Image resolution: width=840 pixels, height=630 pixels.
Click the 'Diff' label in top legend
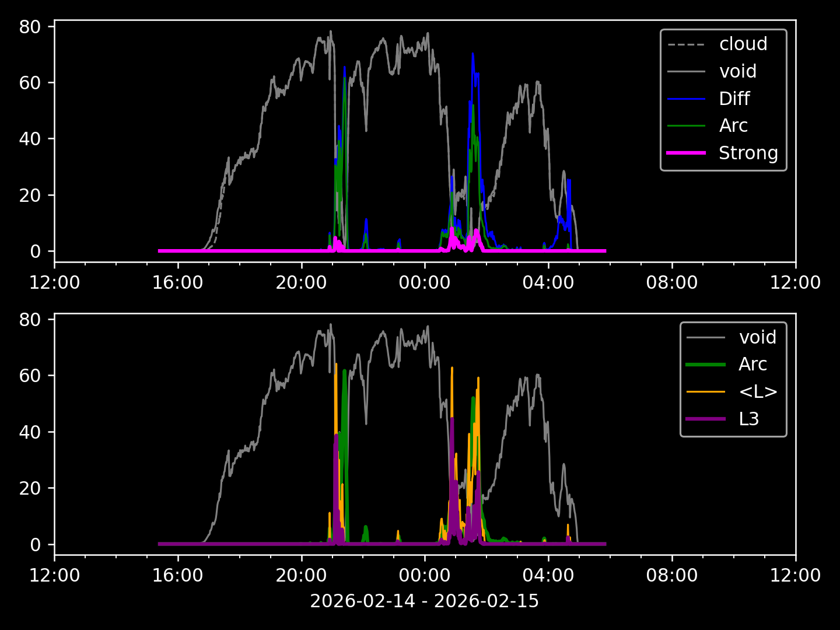click(734, 99)
